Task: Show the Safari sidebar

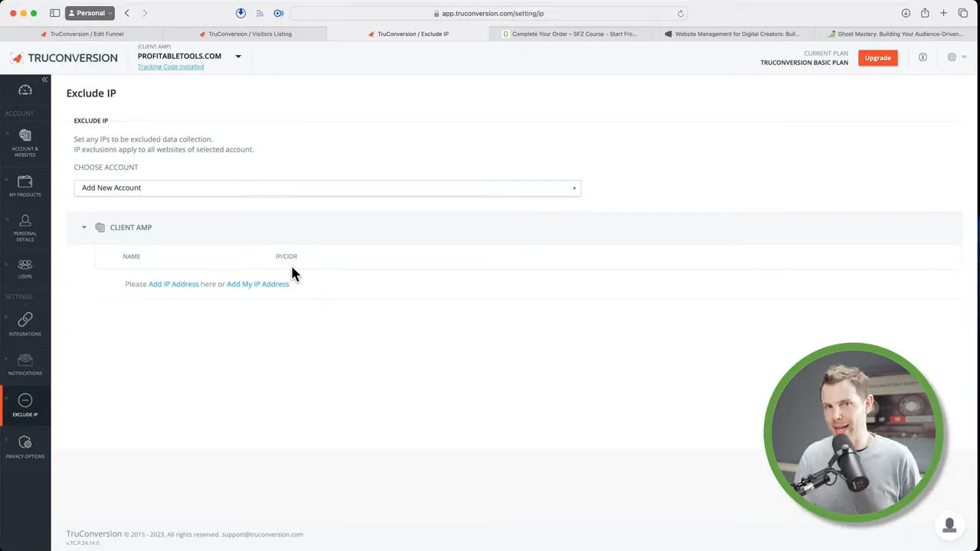Action: [55, 13]
